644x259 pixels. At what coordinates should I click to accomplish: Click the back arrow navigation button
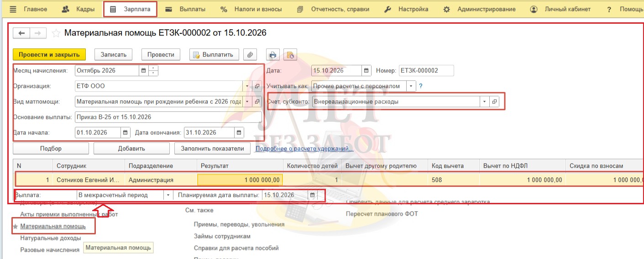21,33
